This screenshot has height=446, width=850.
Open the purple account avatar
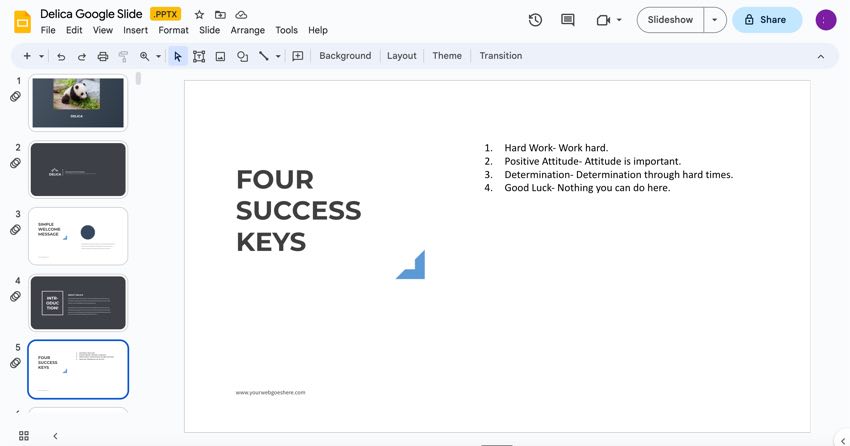(x=826, y=20)
